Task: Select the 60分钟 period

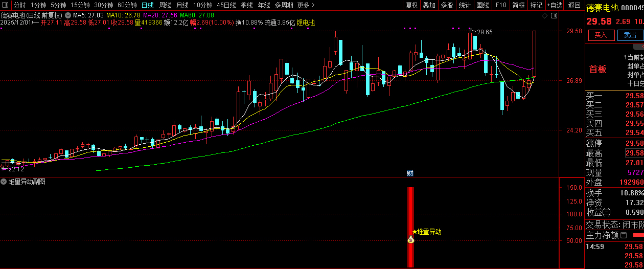Action: 127,5
